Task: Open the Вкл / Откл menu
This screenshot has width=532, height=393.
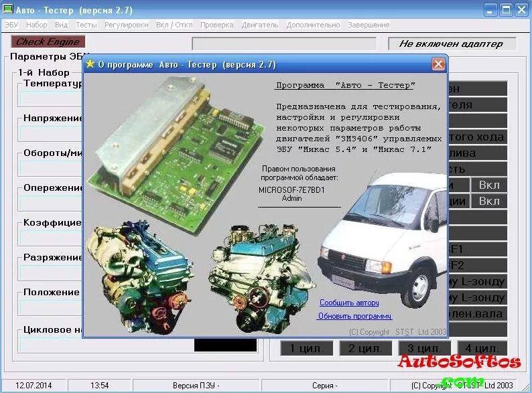Action: [x=174, y=25]
